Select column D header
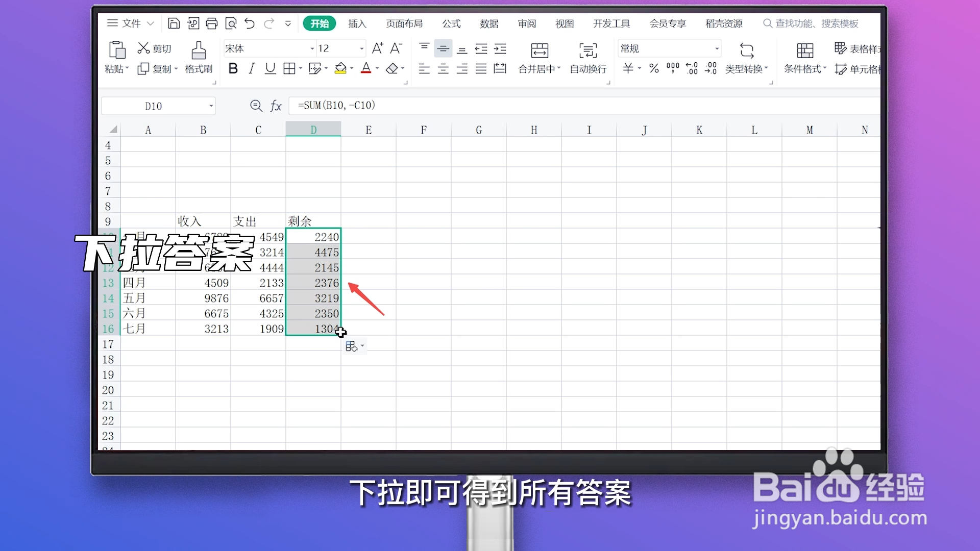 (313, 130)
